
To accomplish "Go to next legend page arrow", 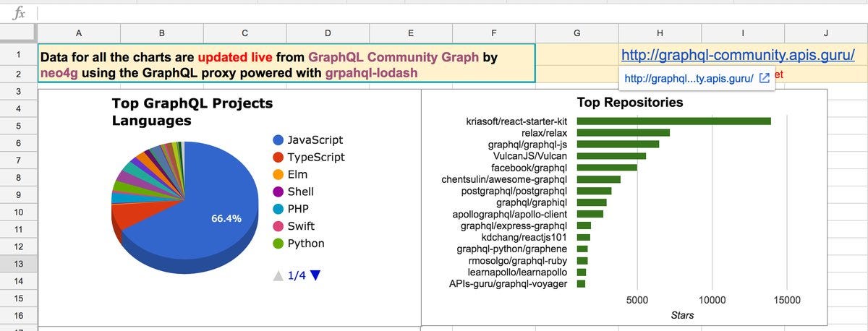I will (315, 275).
